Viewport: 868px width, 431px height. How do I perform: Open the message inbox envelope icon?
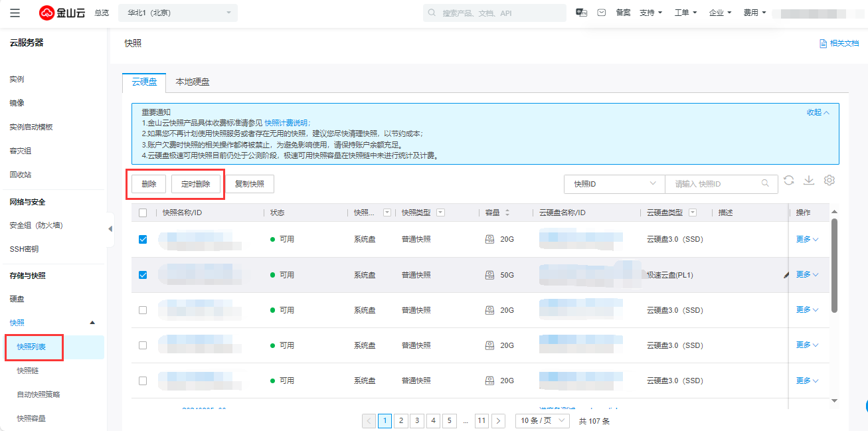tap(602, 13)
